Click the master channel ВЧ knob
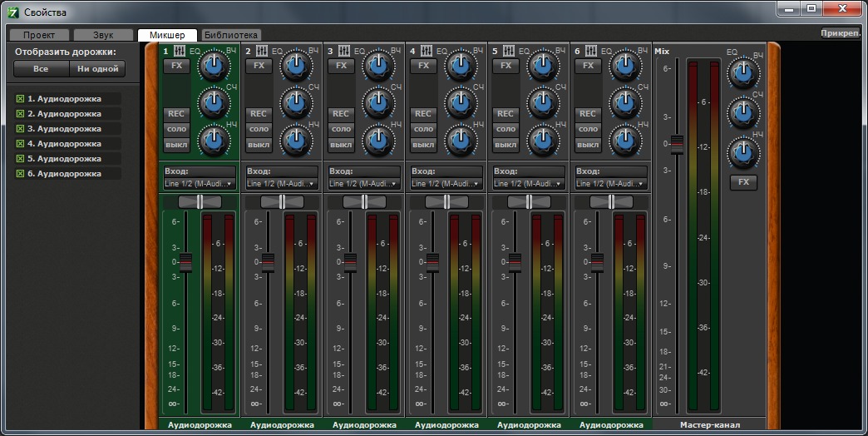Viewport: 868px width, 436px height. (x=743, y=72)
